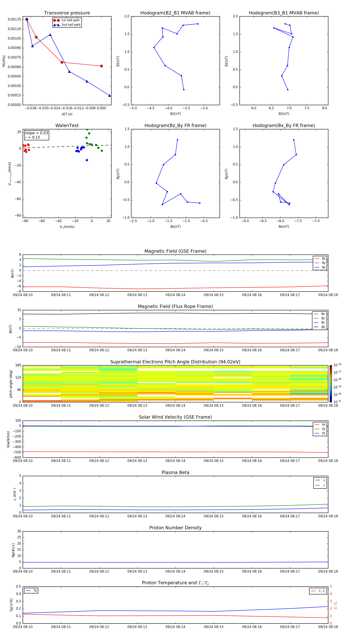Click the 'V_remaining(km/s)' y-axis label

(10, 173)
